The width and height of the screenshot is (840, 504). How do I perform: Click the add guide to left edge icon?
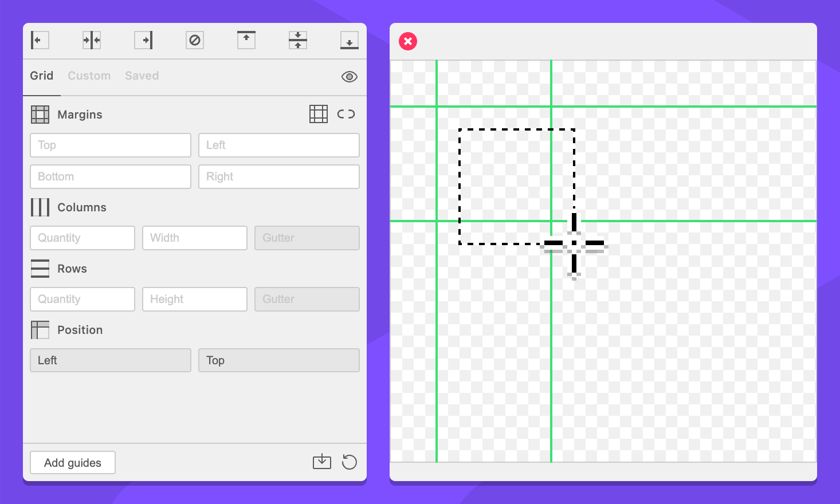pyautogui.click(x=40, y=40)
